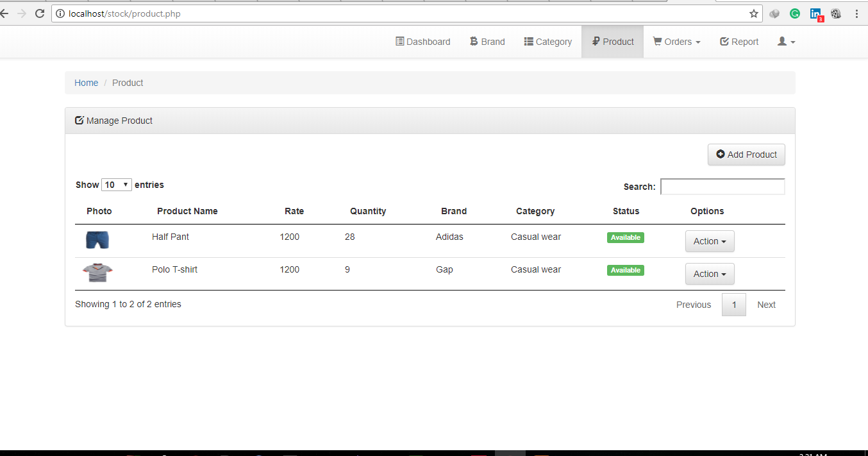Image resolution: width=868 pixels, height=456 pixels.
Task: Switch to the Product tab
Action: 612,41
